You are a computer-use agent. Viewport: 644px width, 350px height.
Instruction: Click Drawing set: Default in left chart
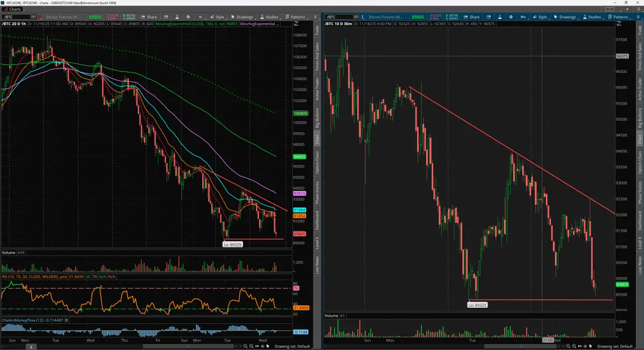pyautogui.click(x=292, y=346)
